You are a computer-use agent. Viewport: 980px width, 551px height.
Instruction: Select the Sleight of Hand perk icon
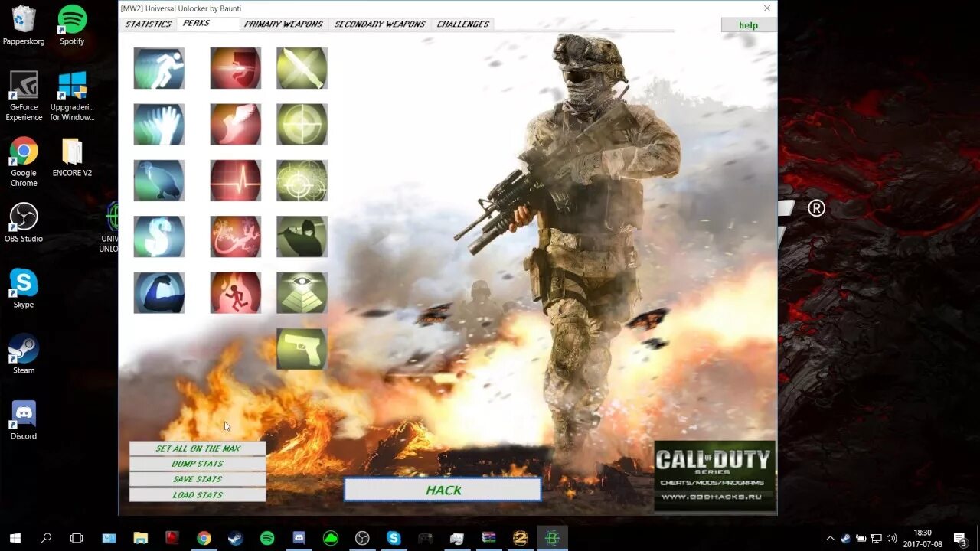click(x=159, y=124)
